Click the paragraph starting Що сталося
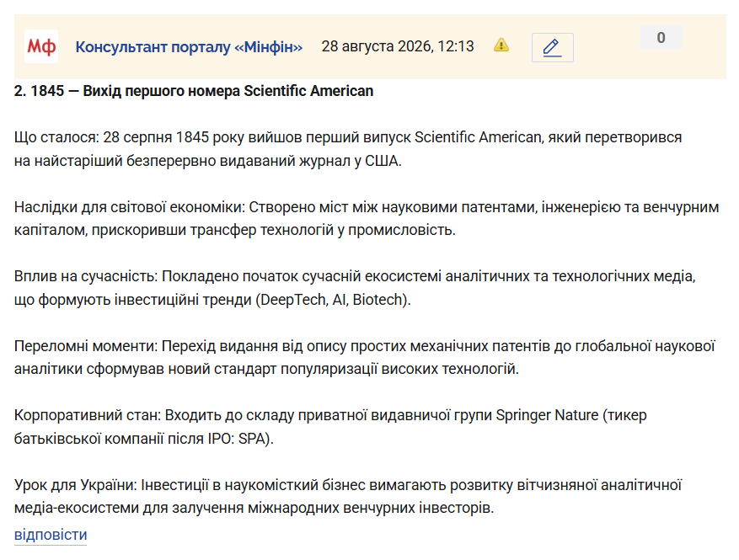This screenshot has width=739, height=560. tap(348, 149)
